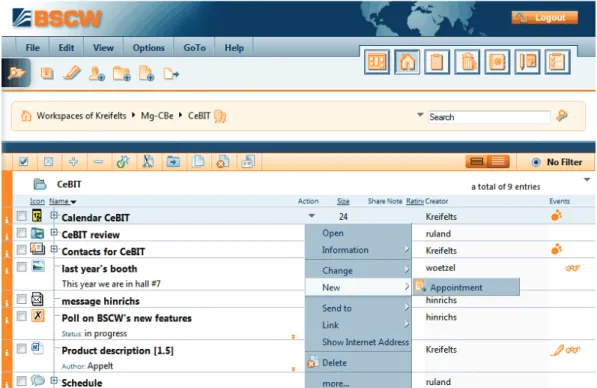Click the collapse all minus icon
The height and width of the screenshot is (388, 597).
pyautogui.click(x=98, y=162)
